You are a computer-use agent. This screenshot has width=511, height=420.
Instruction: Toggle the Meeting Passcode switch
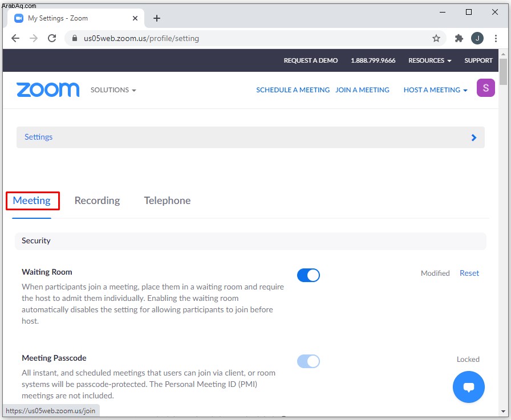[309, 361]
